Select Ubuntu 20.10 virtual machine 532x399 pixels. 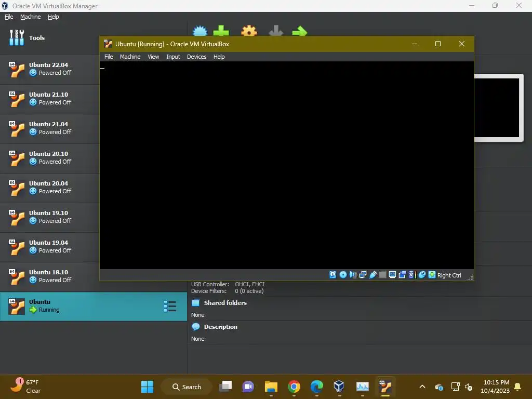point(49,158)
